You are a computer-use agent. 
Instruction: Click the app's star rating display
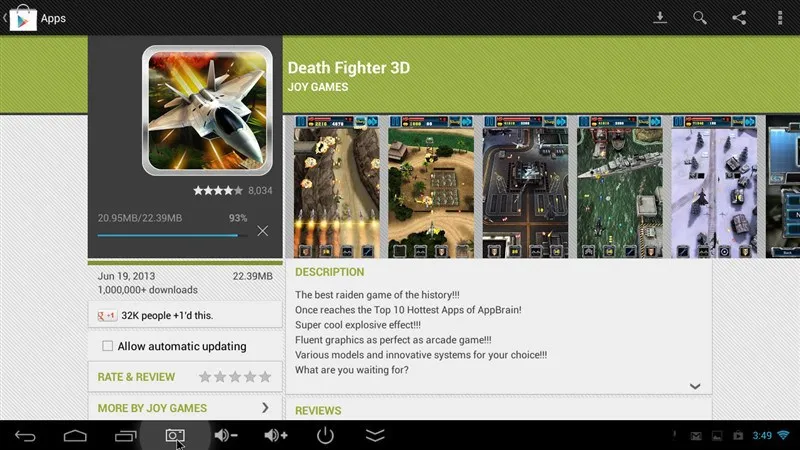pos(218,191)
